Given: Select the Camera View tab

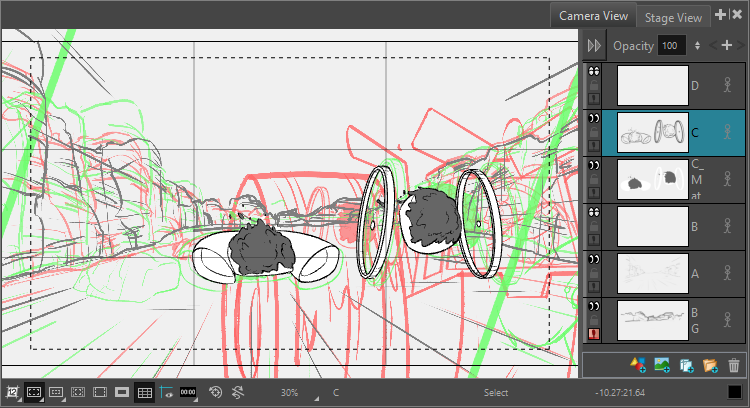Looking at the screenshot, I should point(593,16).
